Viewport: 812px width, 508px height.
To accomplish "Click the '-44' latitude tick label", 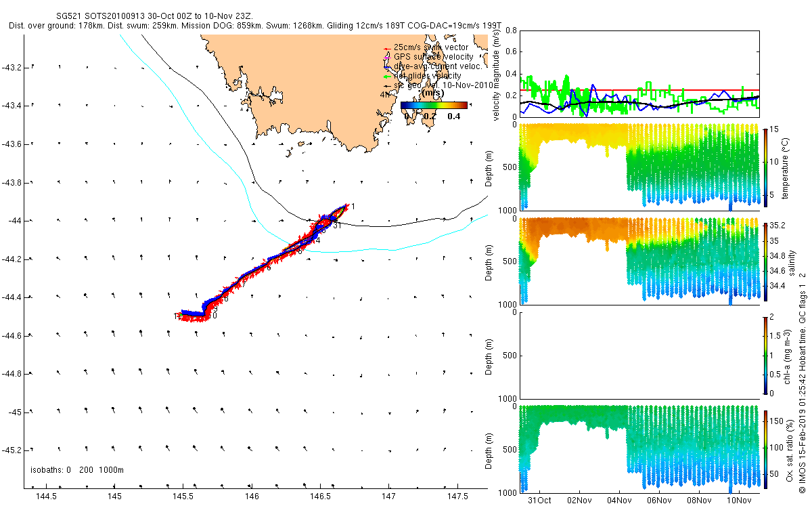I will click(x=14, y=221).
